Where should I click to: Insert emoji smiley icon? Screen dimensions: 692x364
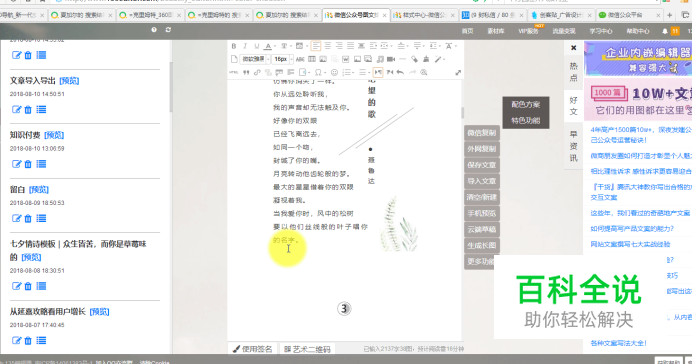(335, 72)
